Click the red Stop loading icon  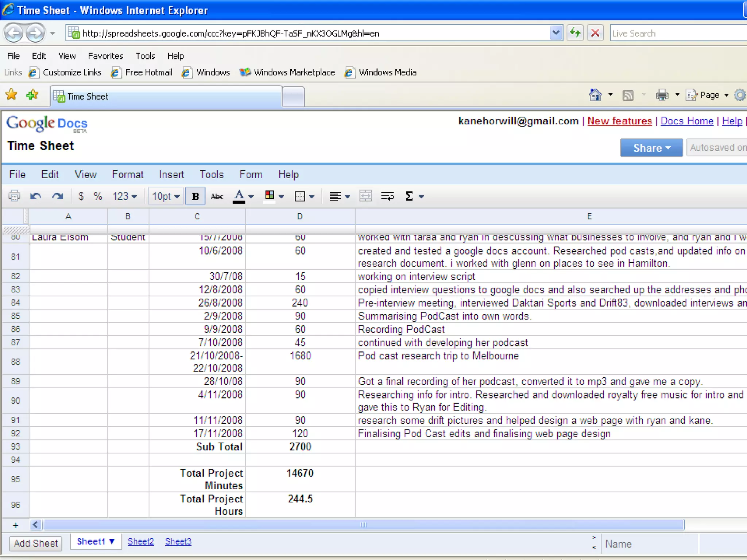595,33
